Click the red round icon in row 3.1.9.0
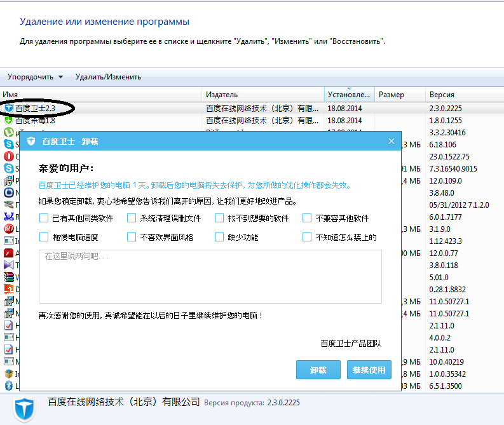 tap(9, 229)
